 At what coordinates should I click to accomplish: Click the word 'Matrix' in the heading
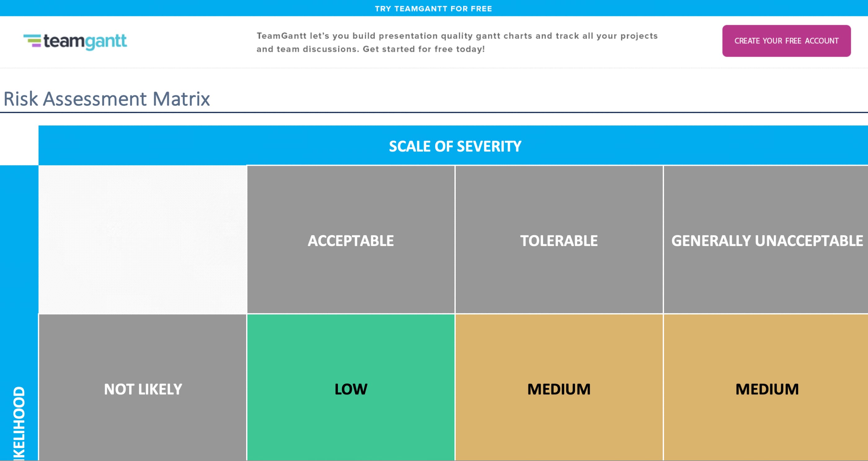click(181, 99)
